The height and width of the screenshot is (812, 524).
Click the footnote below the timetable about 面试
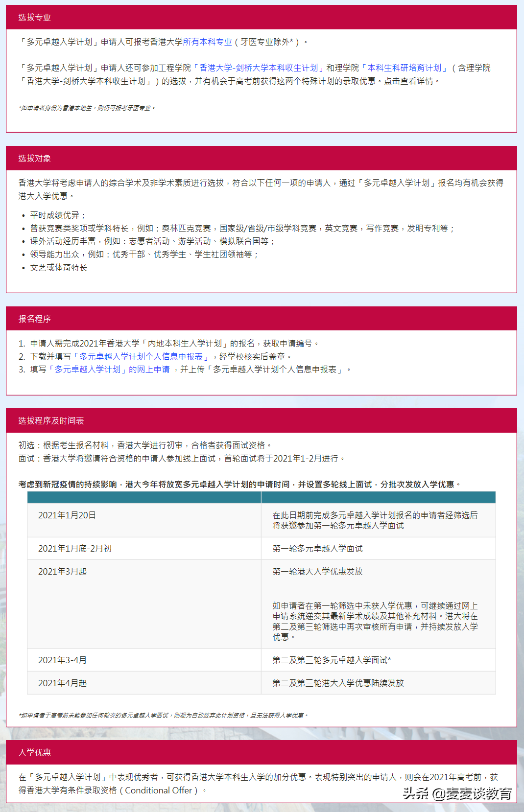pyautogui.click(x=164, y=716)
